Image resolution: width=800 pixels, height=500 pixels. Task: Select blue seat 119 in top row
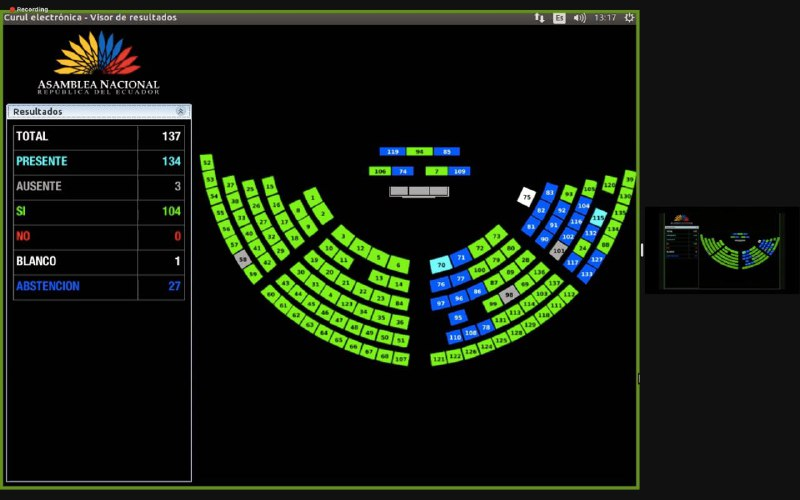point(392,152)
